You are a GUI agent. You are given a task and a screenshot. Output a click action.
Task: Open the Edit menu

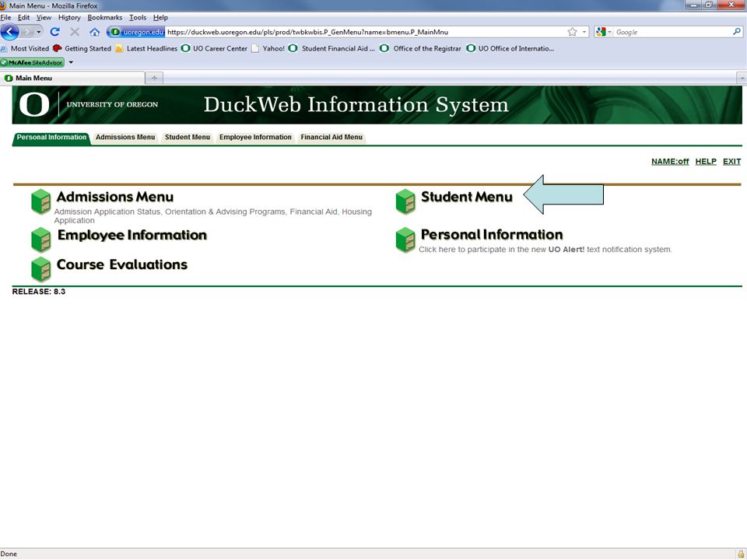[23, 18]
